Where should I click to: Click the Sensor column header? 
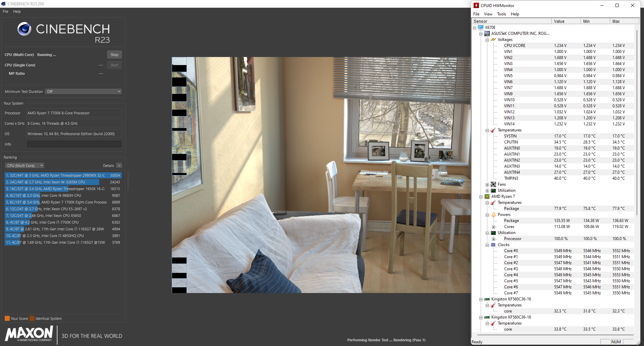pyautogui.click(x=512, y=21)
